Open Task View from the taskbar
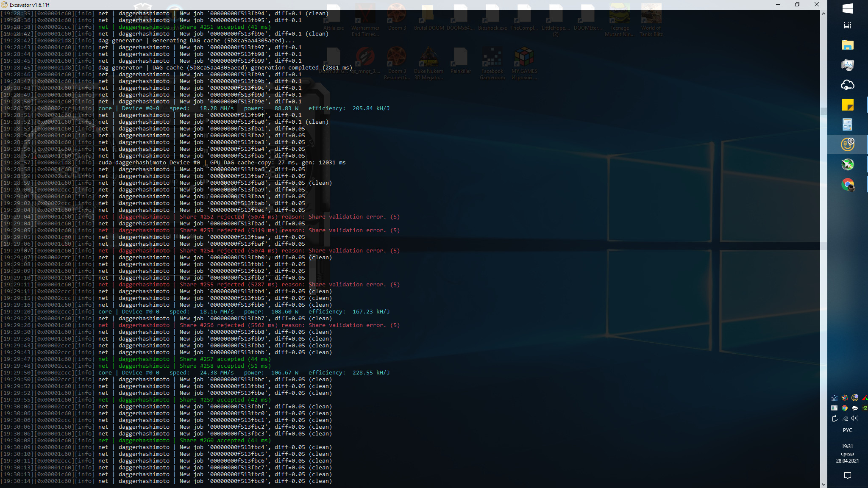 click(847, 25)
